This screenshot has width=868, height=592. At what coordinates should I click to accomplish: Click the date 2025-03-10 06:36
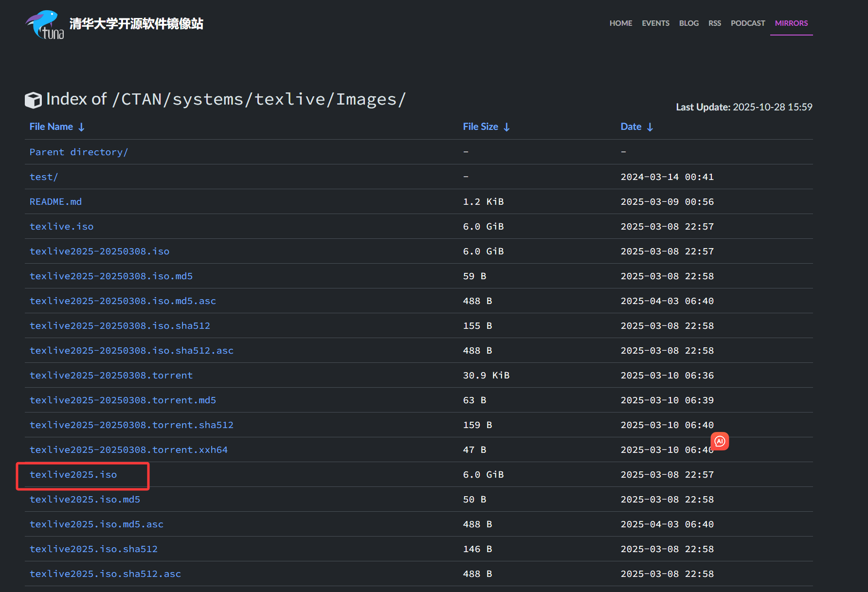click(x=667, y=376)
